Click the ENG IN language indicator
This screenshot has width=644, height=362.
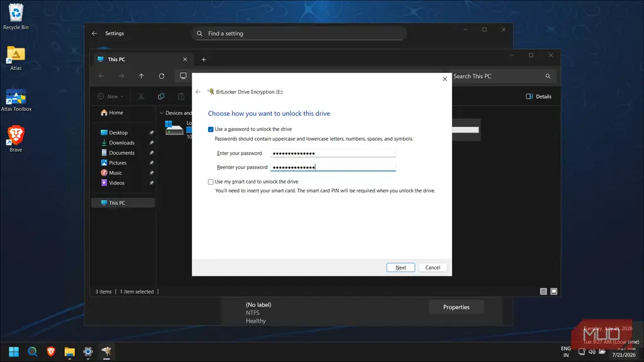pos(566,352)
